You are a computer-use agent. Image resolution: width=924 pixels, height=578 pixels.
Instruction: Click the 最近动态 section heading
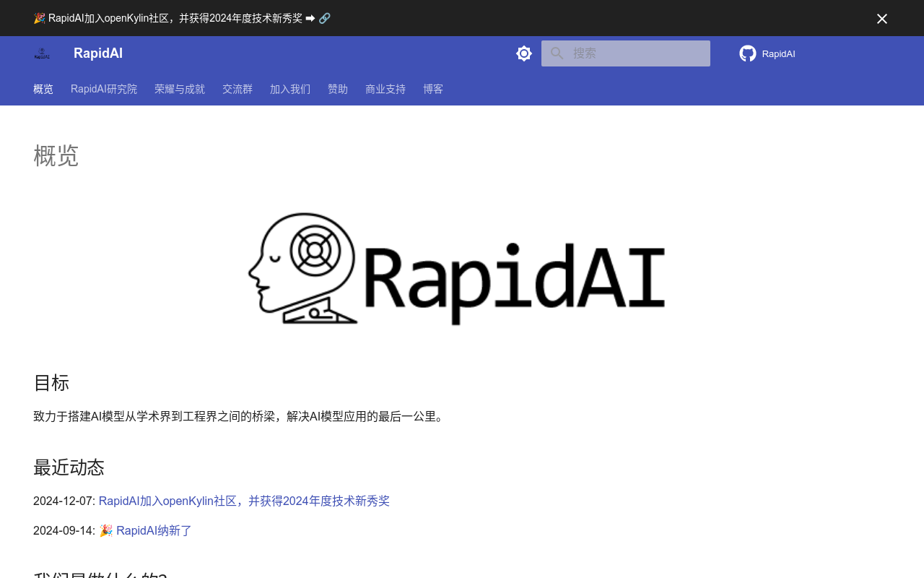click(69, 467)
